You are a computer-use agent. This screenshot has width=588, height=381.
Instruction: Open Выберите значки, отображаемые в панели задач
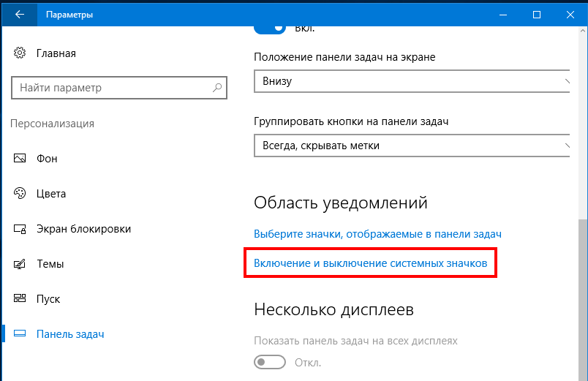point(377,234)
